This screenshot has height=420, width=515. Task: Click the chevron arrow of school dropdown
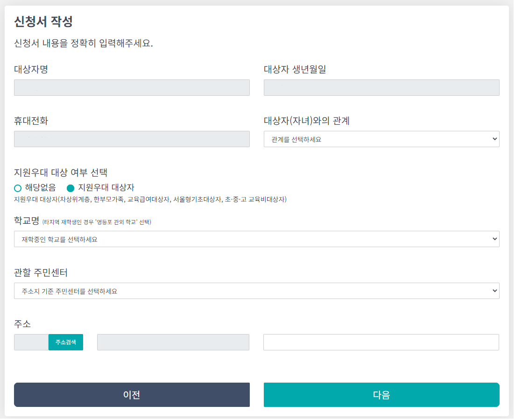pyautogui.click(x=495, y=239)
